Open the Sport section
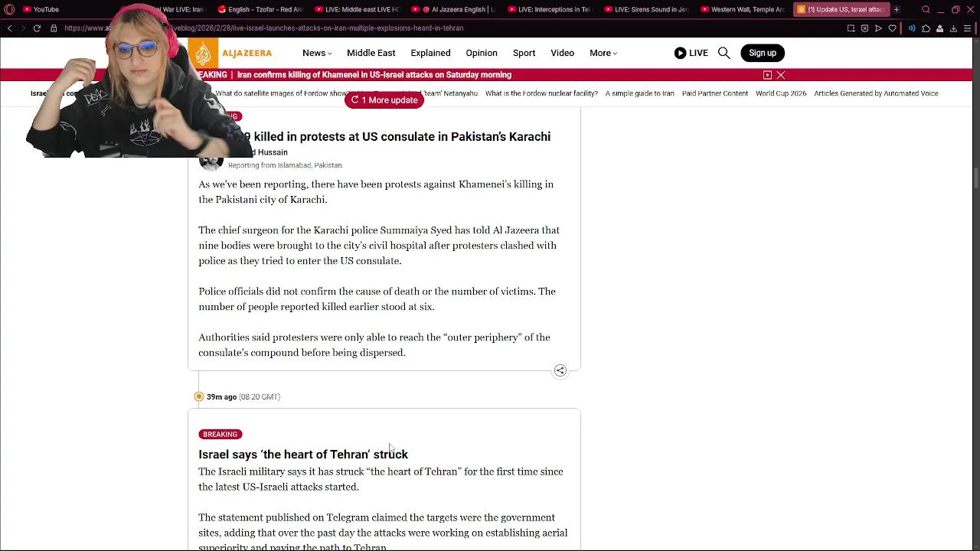 pos(524,53)
